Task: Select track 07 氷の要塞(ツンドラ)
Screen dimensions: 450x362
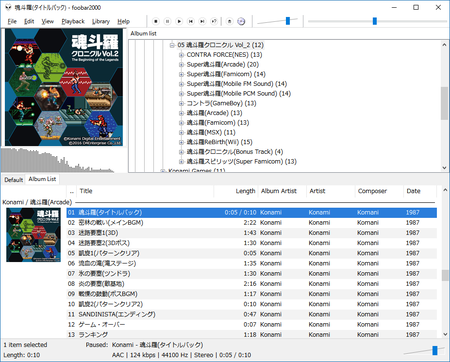Action: click(252, 274)
